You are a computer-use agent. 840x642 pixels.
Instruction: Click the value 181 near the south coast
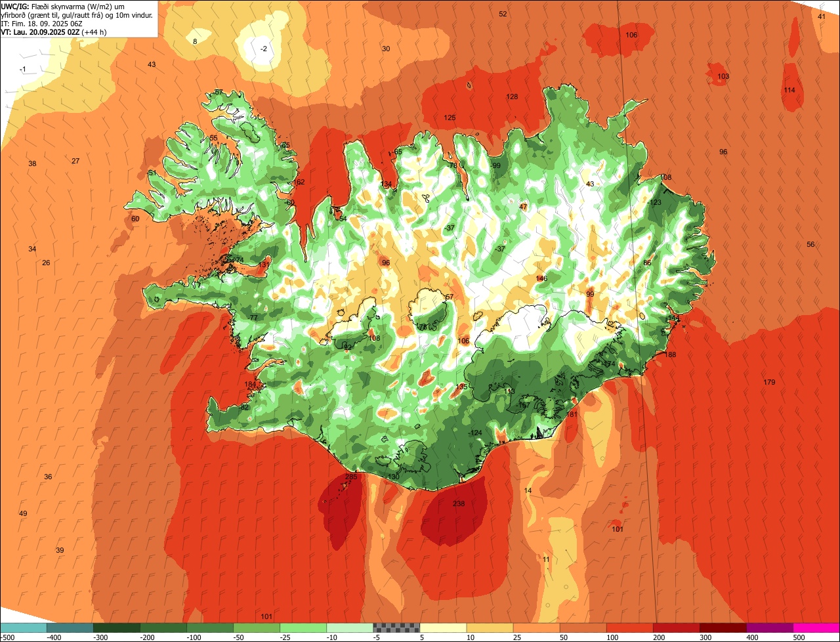click(572, 414)
